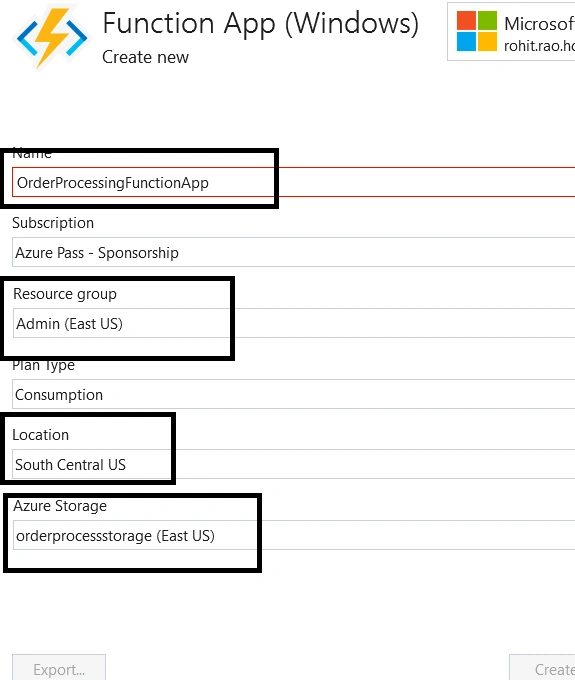Click the Create new subtitle text
The height and width of the screenshot is (680, 575).
pos(145,57)
